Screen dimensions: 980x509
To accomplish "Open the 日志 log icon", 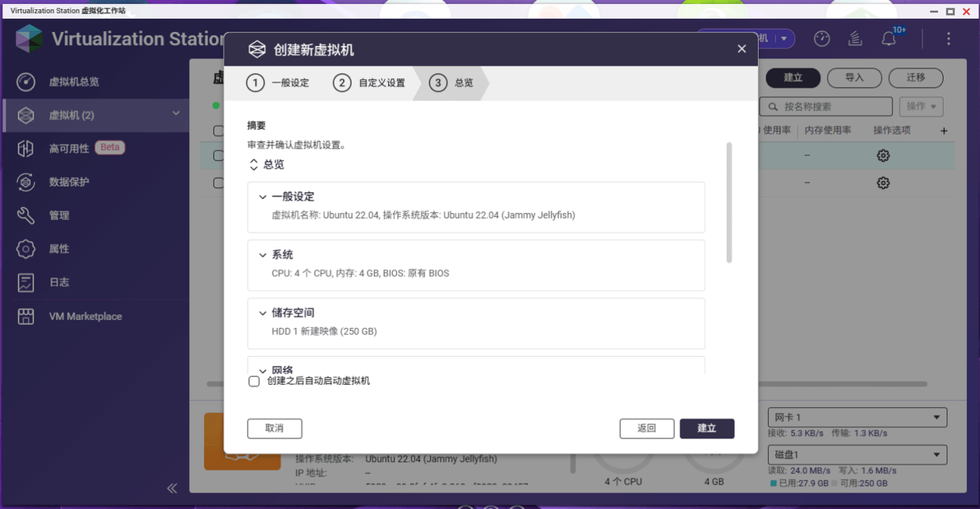I will tap(25, 283).
